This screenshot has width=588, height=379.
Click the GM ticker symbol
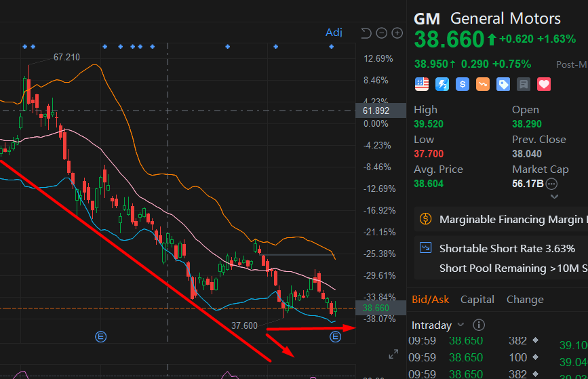tap(427, 19)
